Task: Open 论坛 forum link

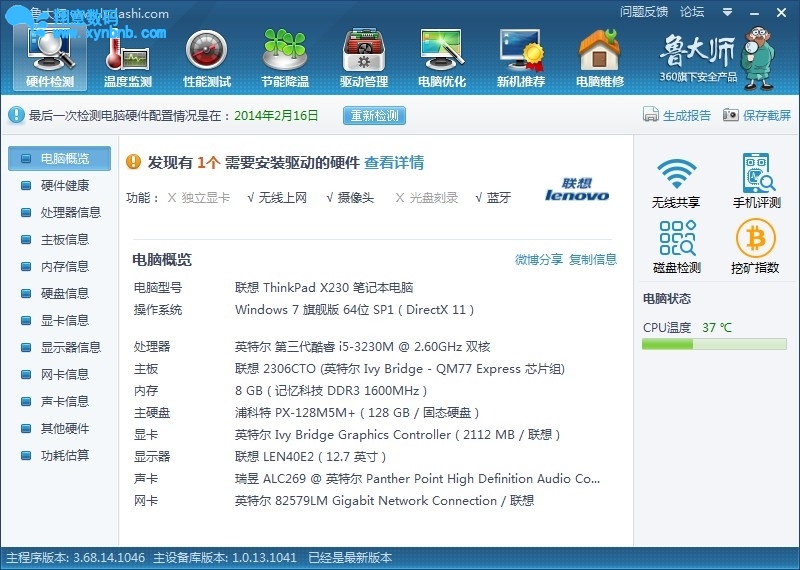Action: point(692,12)
